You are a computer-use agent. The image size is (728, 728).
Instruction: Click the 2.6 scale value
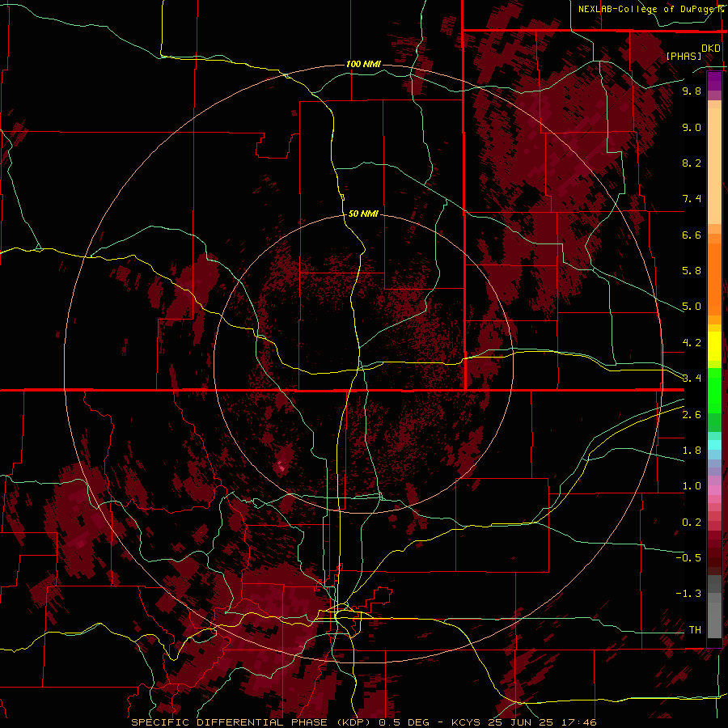click(x=692, y=415)
